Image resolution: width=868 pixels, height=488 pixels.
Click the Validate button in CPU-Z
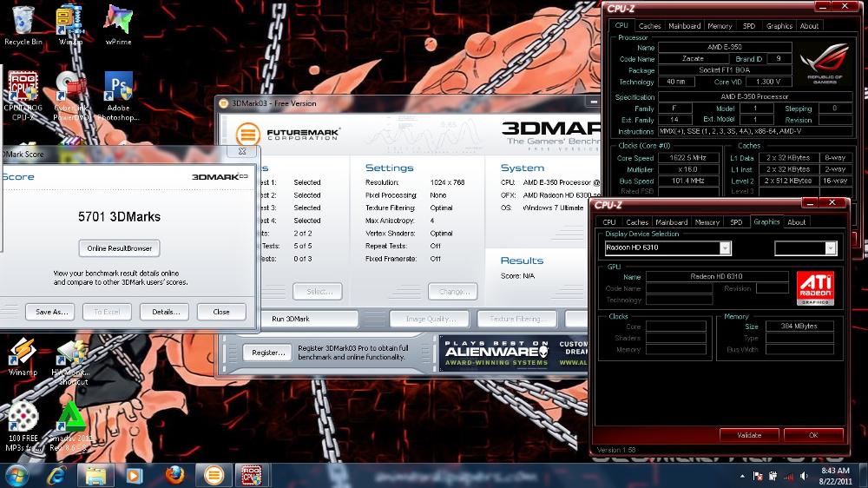tap(749, 435)
